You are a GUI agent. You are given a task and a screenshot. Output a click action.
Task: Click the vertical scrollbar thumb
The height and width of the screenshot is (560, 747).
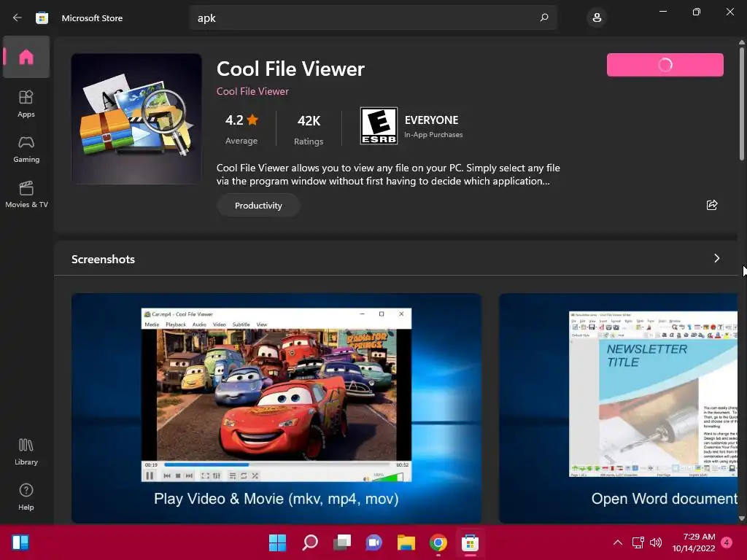click(x=742, y=104)
